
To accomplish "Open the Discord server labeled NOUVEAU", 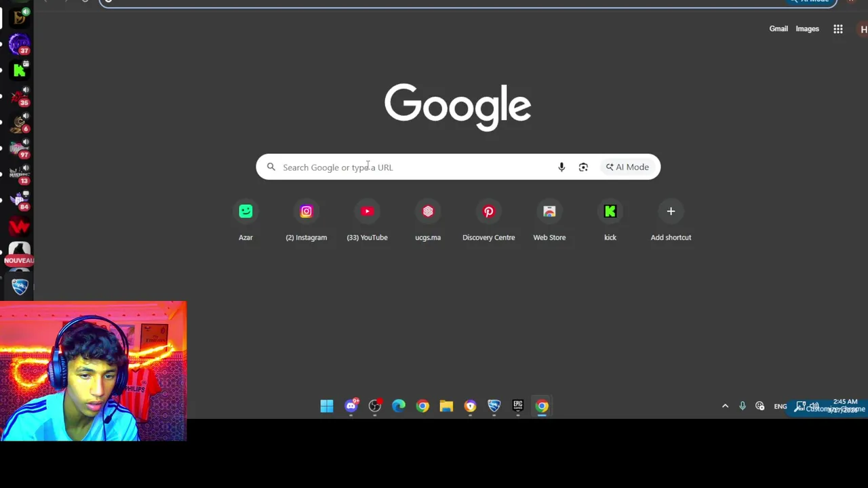I will (20, 253).
